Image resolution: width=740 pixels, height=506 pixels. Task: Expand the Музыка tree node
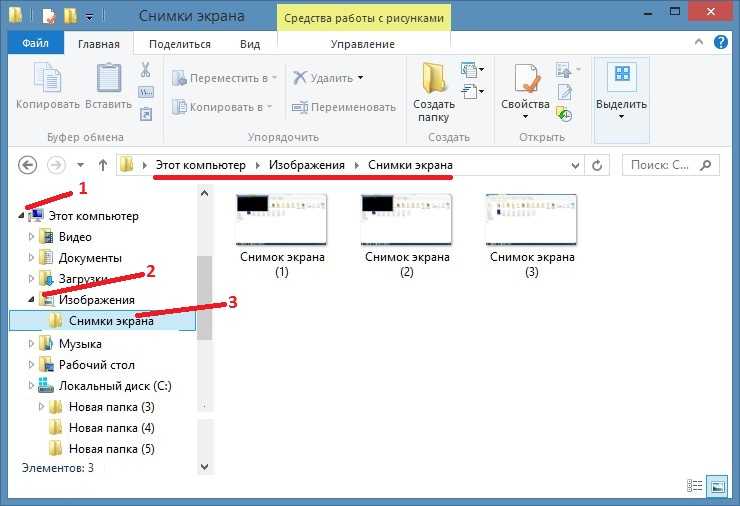[x=31, y=344]
